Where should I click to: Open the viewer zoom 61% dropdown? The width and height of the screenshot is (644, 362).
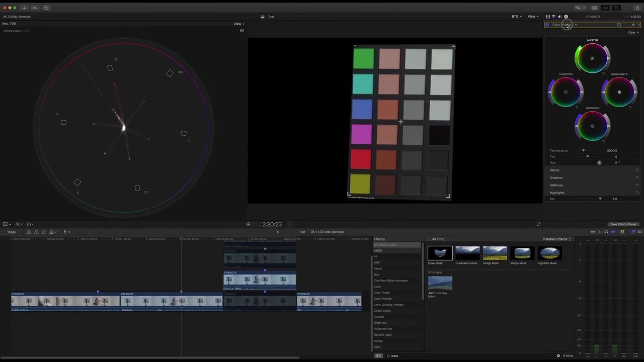[x=517, y=17]
